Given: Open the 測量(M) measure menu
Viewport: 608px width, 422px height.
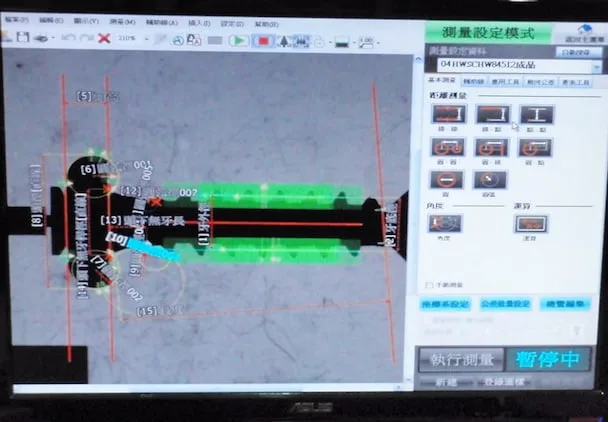Looking at the screenshot, I should click(122, 22).
